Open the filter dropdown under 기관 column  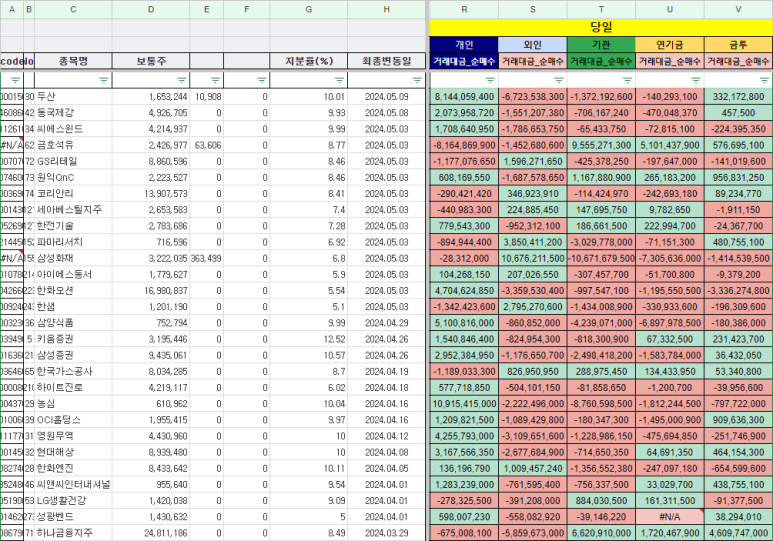coord(627,80)
